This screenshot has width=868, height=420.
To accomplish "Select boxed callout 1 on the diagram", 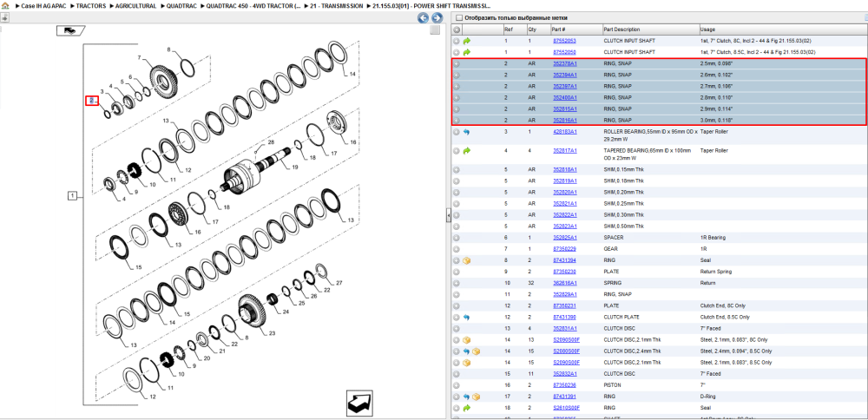I will pos(73,195).
